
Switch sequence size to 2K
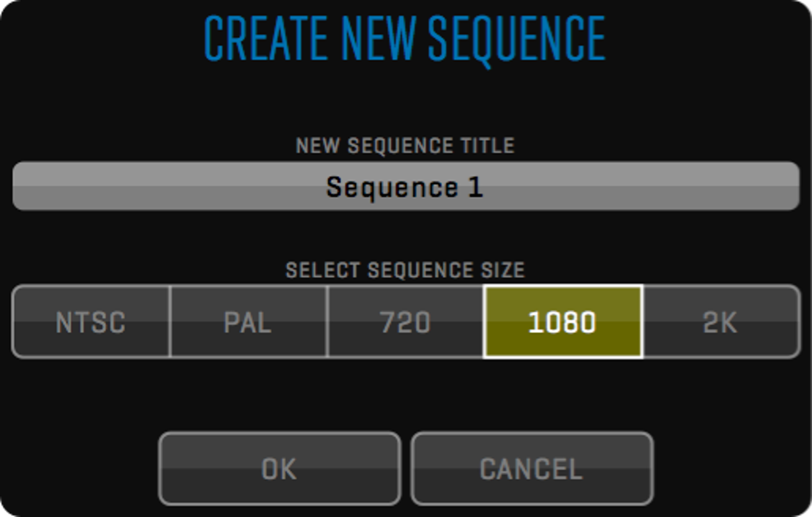pos(721,322)
